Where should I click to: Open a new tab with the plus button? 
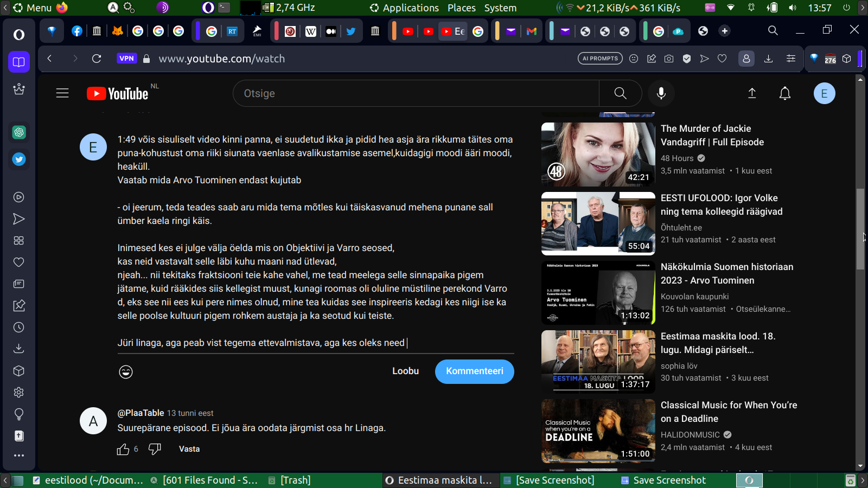point(725,31)
